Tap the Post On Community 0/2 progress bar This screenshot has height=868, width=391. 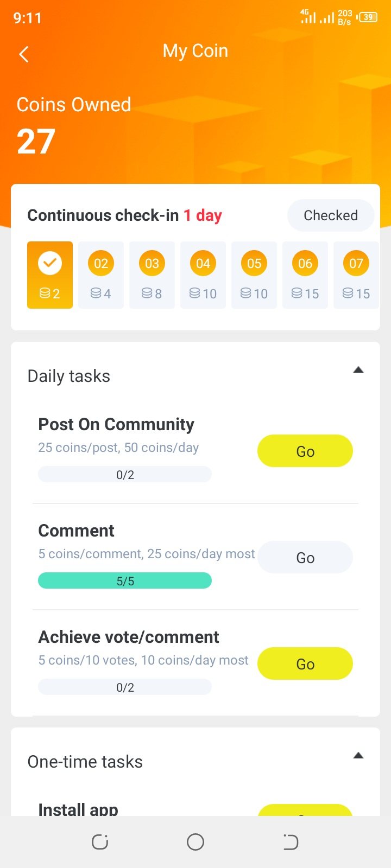(x=125, y=475)
